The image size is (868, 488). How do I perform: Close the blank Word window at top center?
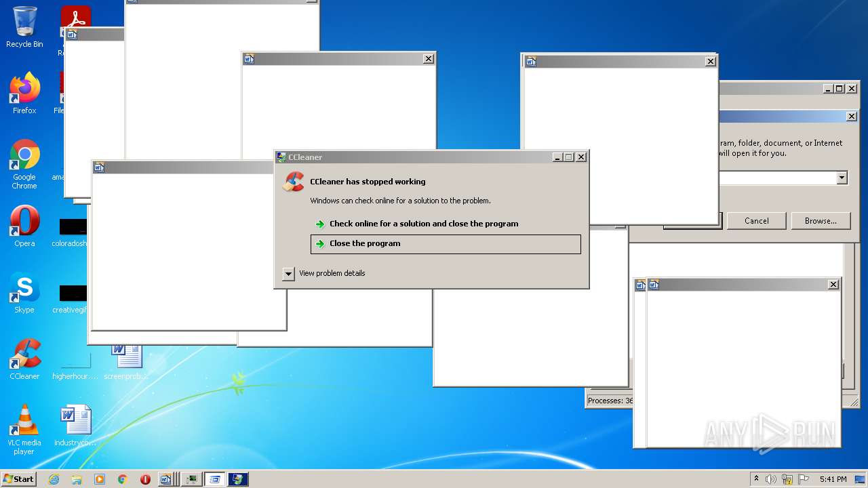[429, 59]
